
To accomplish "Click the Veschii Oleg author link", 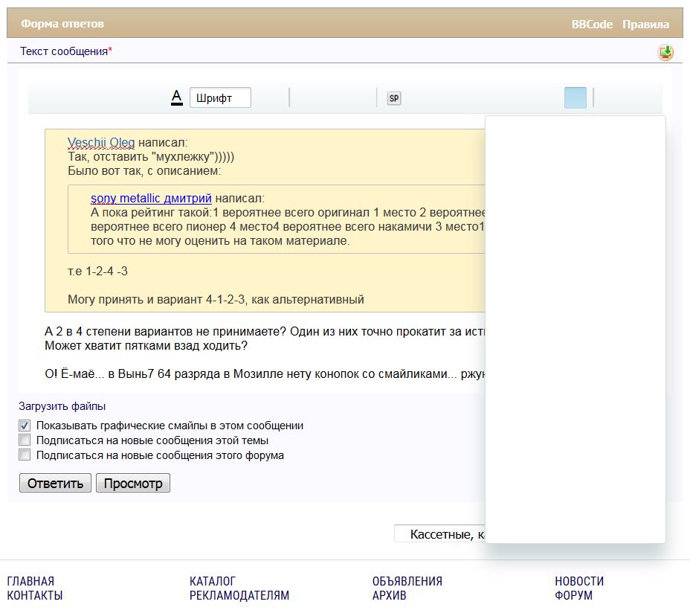I will (101, 143).
